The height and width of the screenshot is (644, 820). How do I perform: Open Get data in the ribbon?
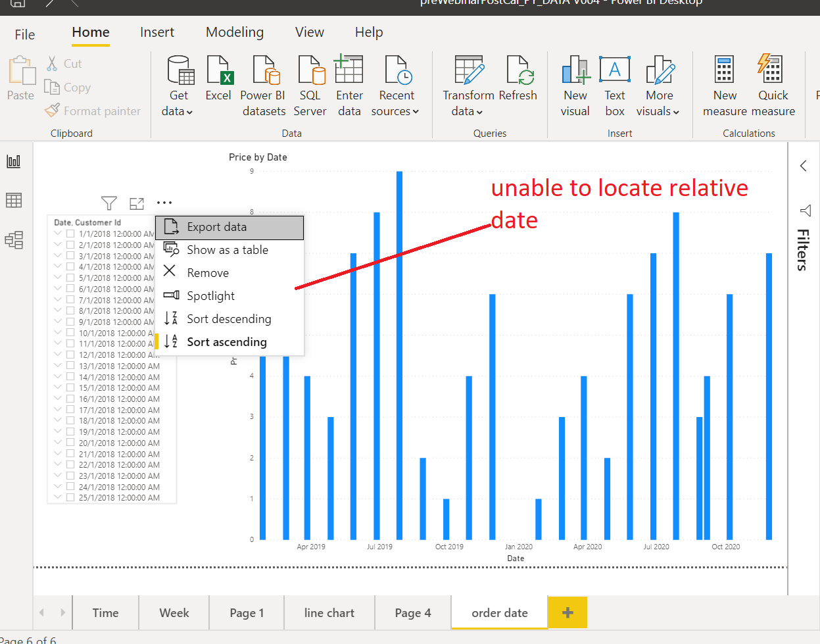tap(178, 86)
